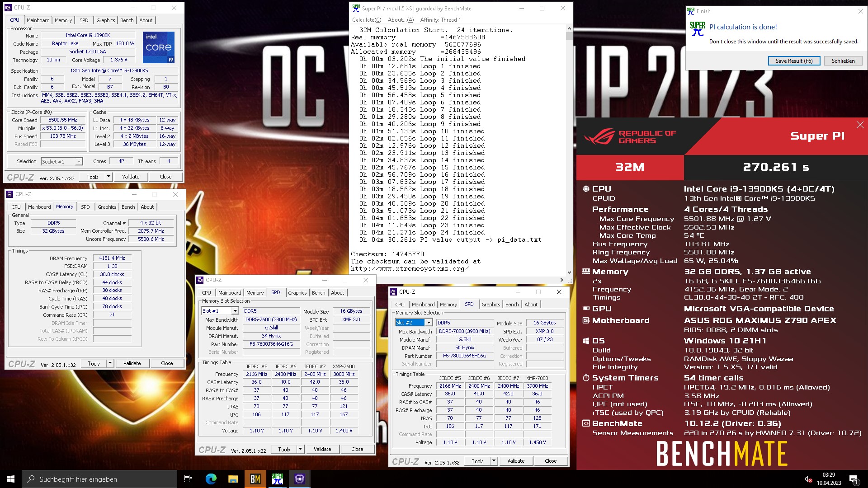The height and width of the screenshot is (488, 868).
Task: Open Tools dropdown arrow in Slot #1 SPD window
Action: pos(300,449)
